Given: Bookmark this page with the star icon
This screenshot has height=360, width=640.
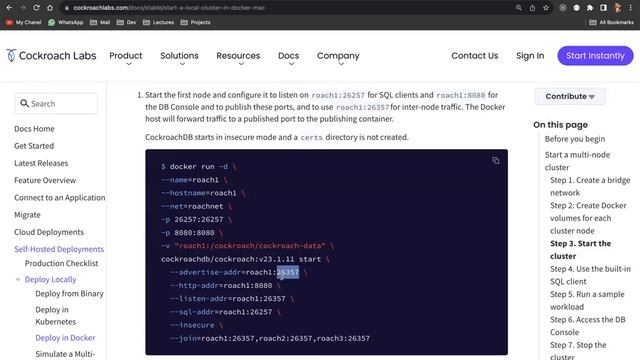Looking at the screenshot, I should coord(546,8).
